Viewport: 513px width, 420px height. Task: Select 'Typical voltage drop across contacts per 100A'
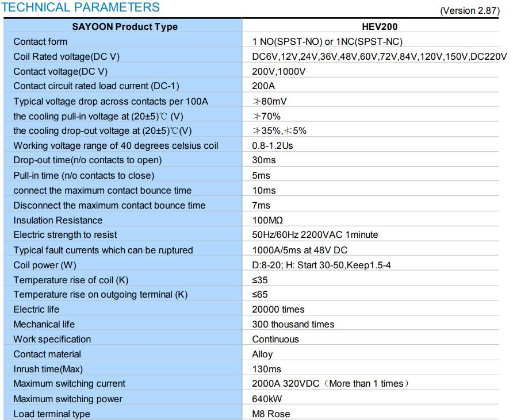click(110, 101)
